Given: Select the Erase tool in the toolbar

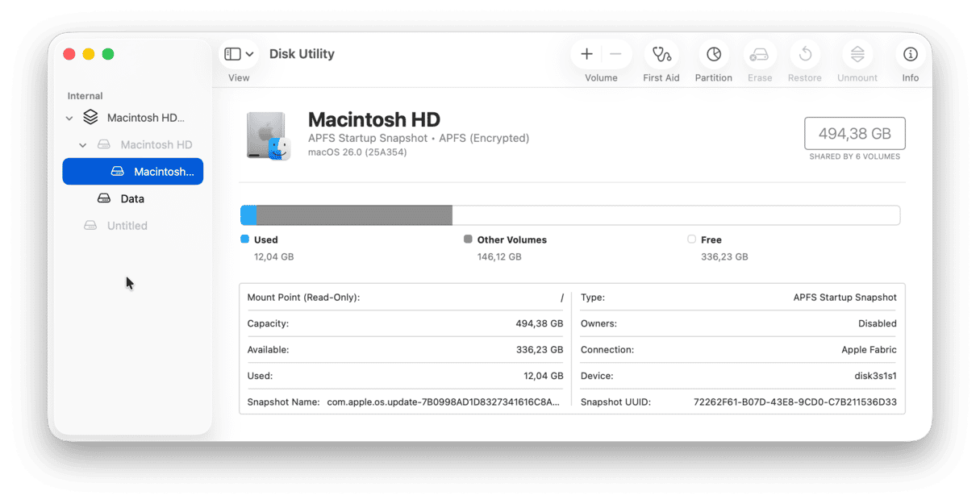Looking at the screenshot, I should tap(759, 54).
